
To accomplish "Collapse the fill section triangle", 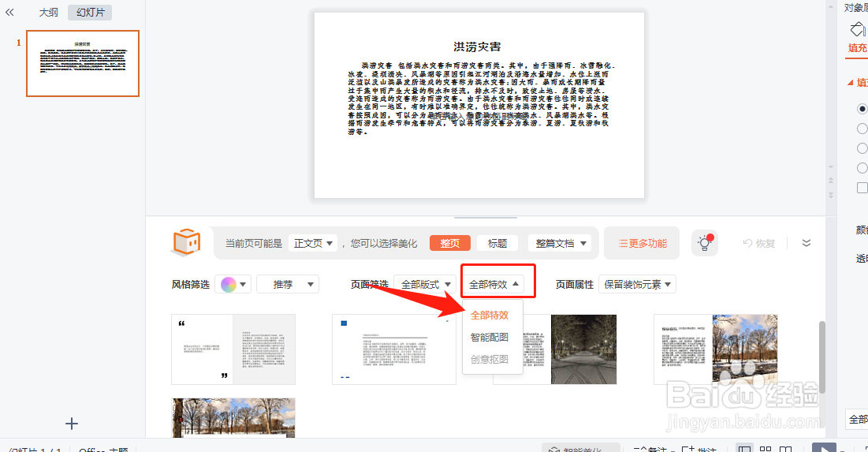I will [x=851, y=83].
